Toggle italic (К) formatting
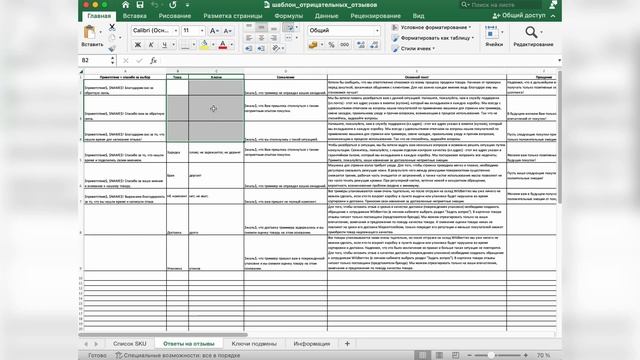 click(151, 44)
